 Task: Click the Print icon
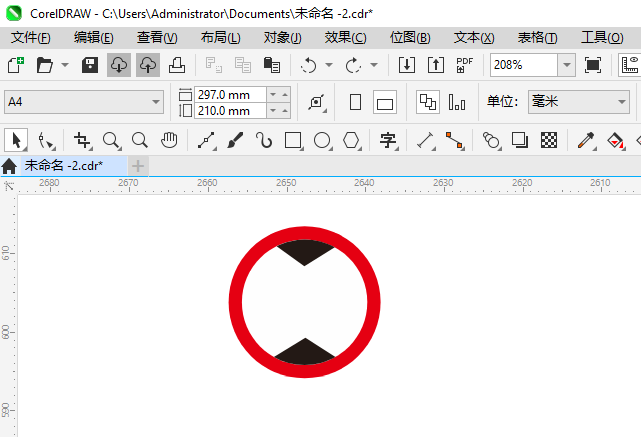tap(177, 65)
